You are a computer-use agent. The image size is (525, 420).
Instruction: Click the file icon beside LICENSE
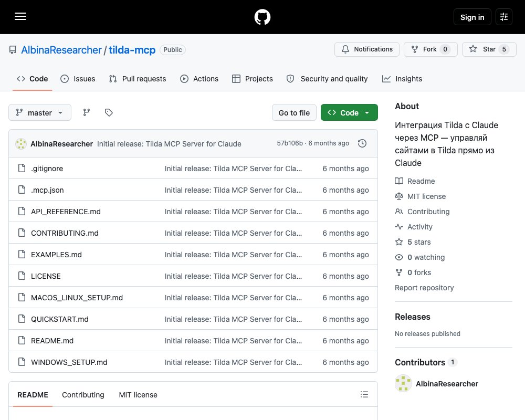click(x=22, y=276)
